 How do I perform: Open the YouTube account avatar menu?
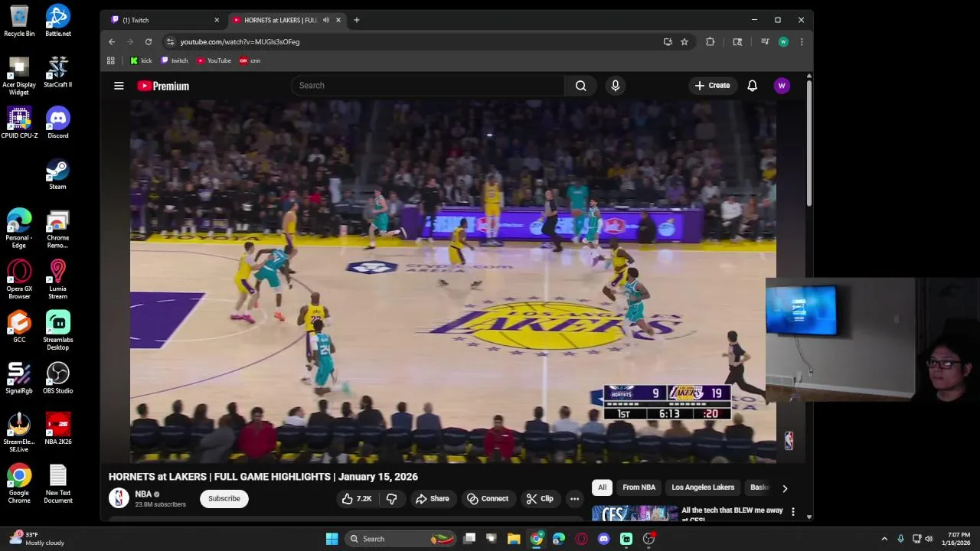pos(782,86)
